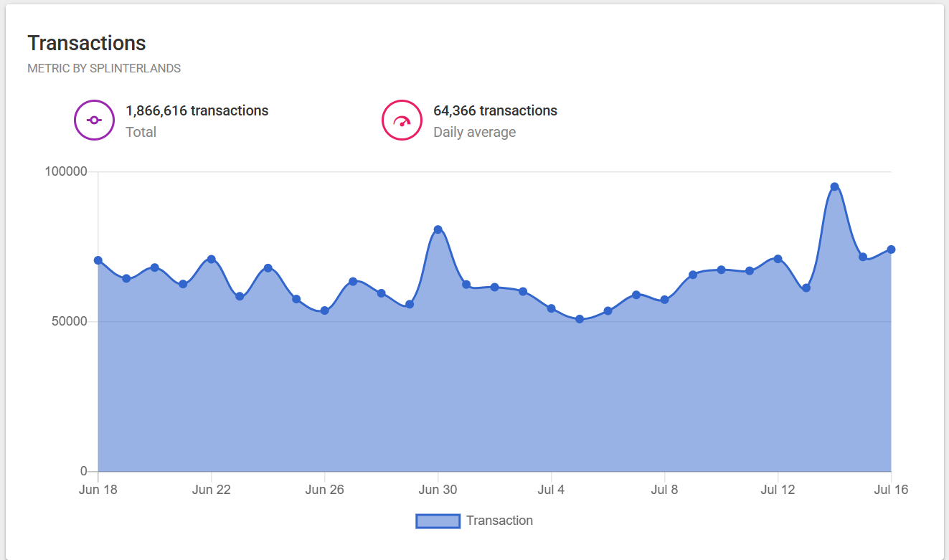Click the first data point at Jun 18

point(98,260)
